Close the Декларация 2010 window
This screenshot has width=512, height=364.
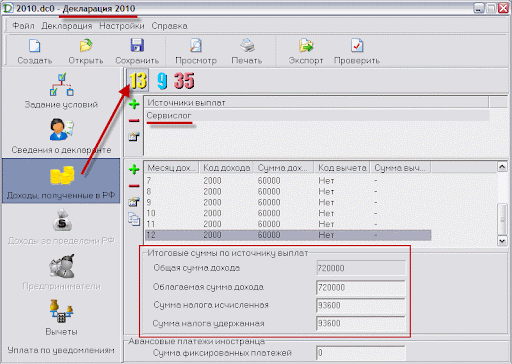coord(504,8)
